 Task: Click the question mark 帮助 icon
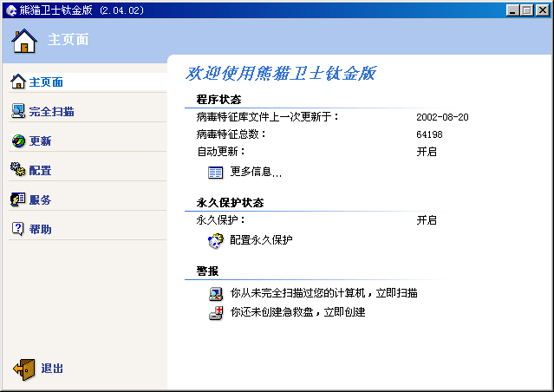(18, 229)
